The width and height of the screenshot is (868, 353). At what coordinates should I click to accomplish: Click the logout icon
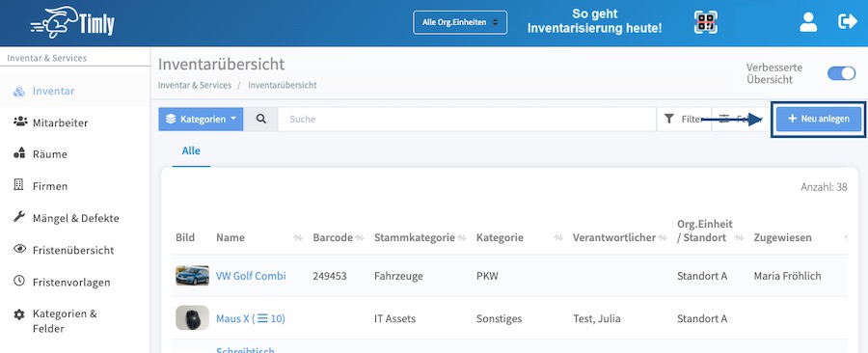[848, 22]
